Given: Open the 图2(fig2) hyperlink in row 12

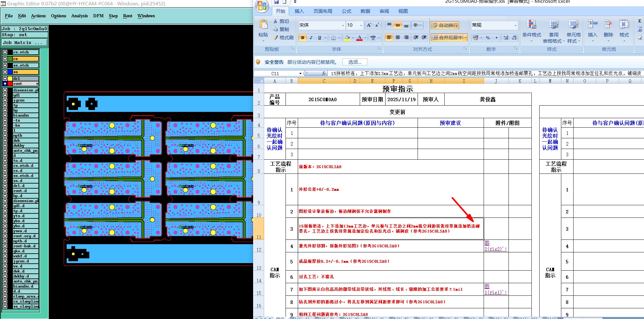Looking at the screenshot, I should coord(496,246).
